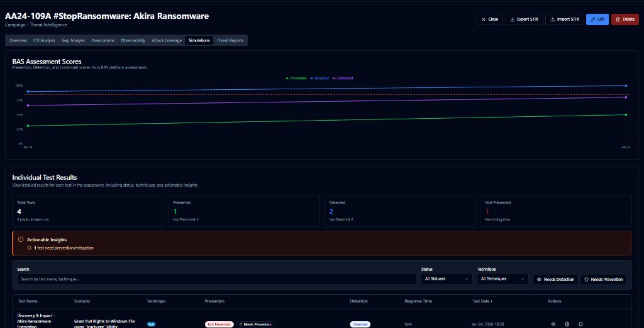The height and width of the screenshot is (328, 644).
Task: Select the Associations tab
Action: click(103, 40)
